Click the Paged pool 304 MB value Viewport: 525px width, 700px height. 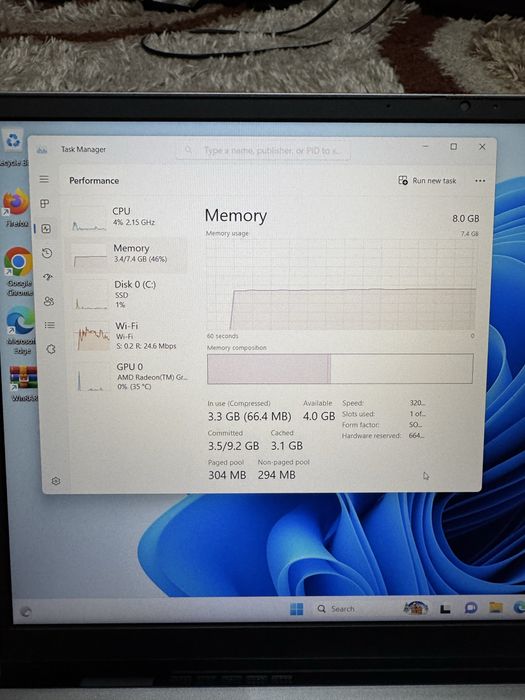[x=227, y=475]
